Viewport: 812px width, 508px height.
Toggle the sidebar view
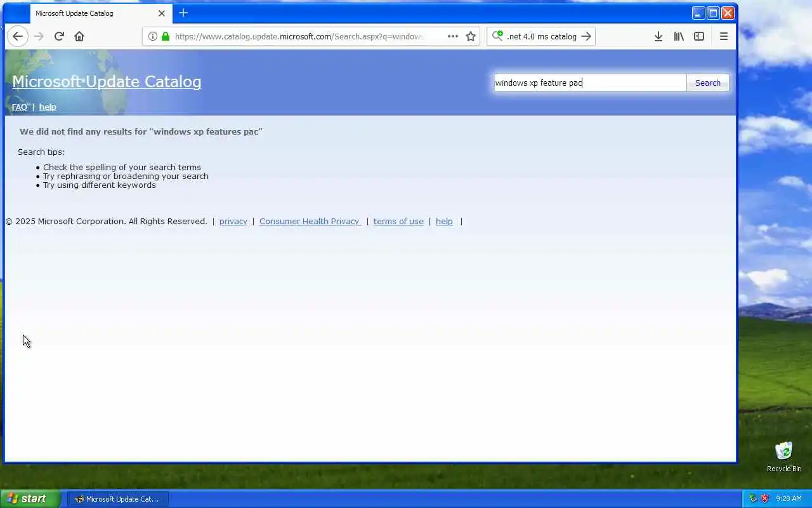[x=699, y=36]
